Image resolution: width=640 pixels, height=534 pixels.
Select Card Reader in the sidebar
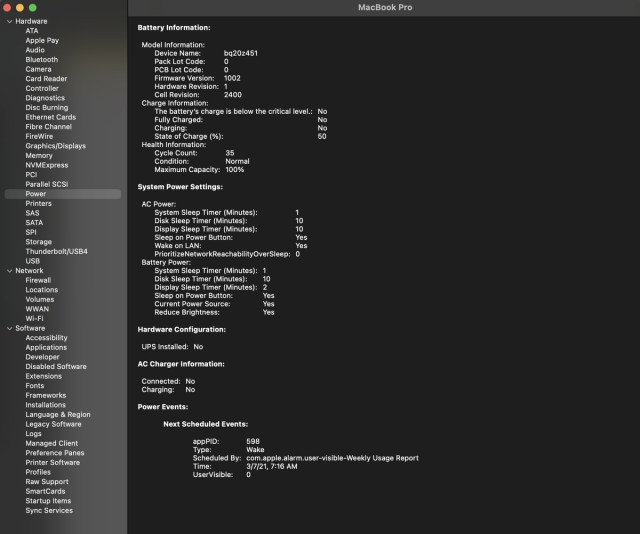tap(46, 79)
